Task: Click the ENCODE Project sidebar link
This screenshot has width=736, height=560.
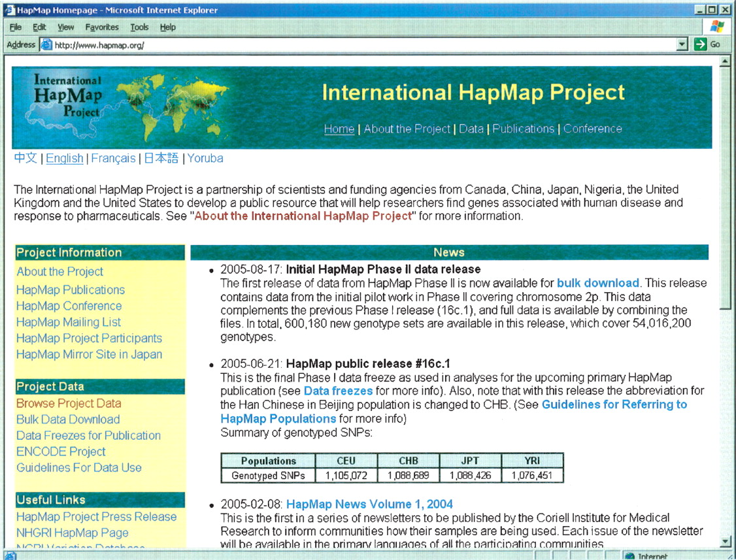Action: coord(61,452)
